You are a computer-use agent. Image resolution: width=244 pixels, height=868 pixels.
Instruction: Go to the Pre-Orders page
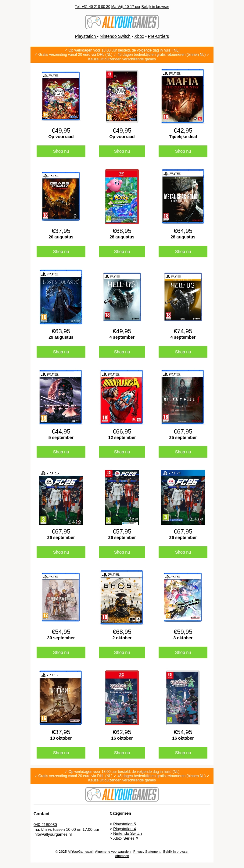click(x=158, y=36)
